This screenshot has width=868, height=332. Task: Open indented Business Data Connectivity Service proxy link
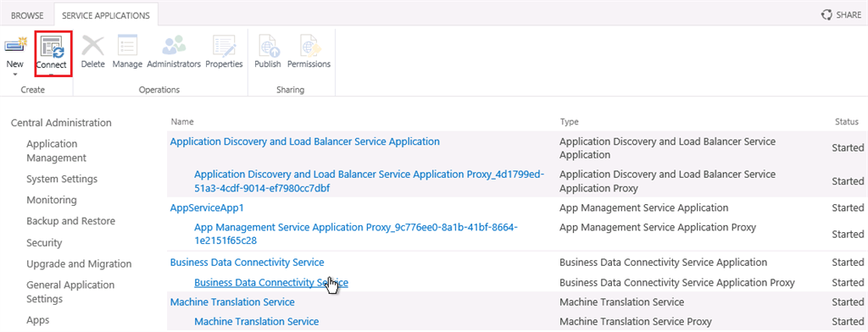point(271,283)
